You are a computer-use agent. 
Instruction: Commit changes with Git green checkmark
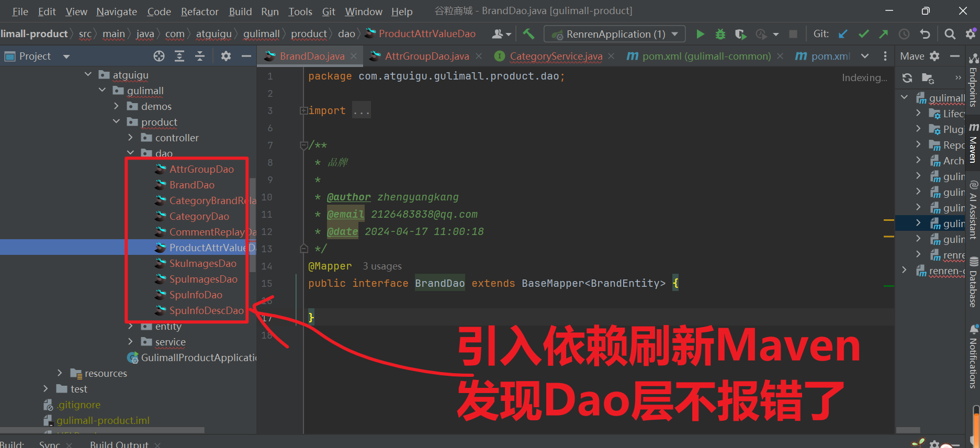click(864, 34)
